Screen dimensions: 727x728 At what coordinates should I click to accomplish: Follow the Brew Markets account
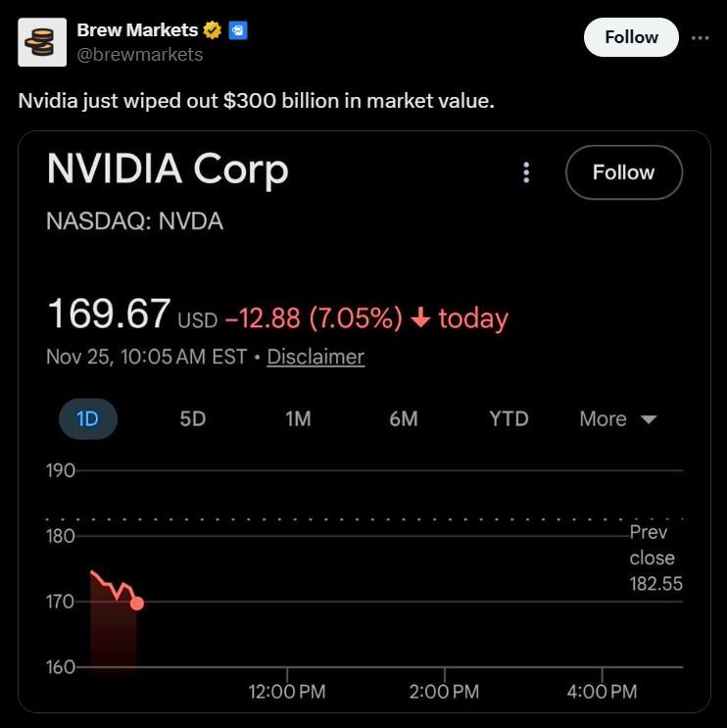631,37
